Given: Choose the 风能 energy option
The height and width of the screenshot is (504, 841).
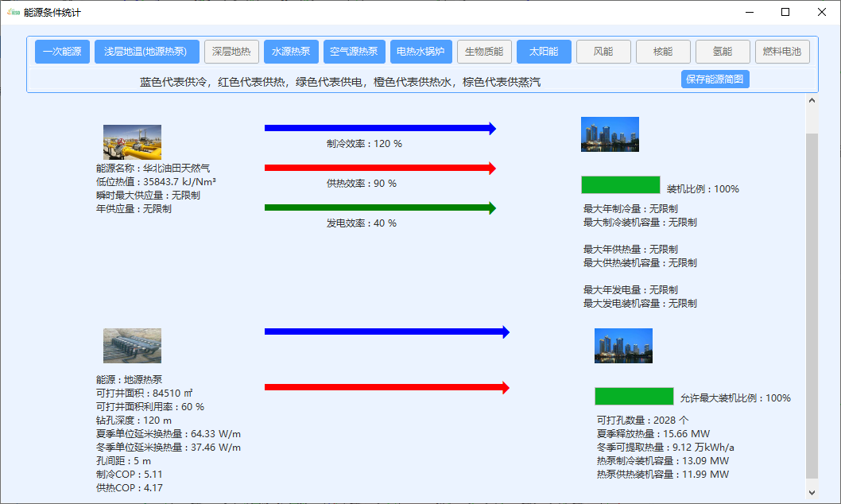Looking at the screenshot, I should click(603, 52).
